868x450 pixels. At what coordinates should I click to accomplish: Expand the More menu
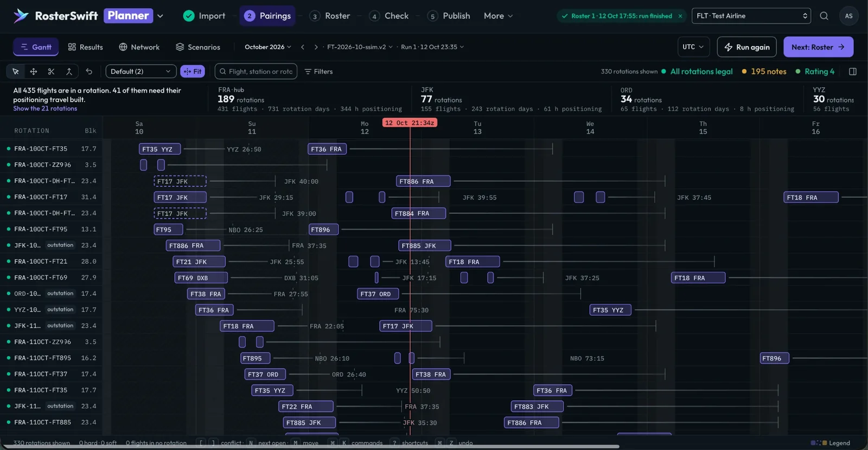click(x=498, y=16)
